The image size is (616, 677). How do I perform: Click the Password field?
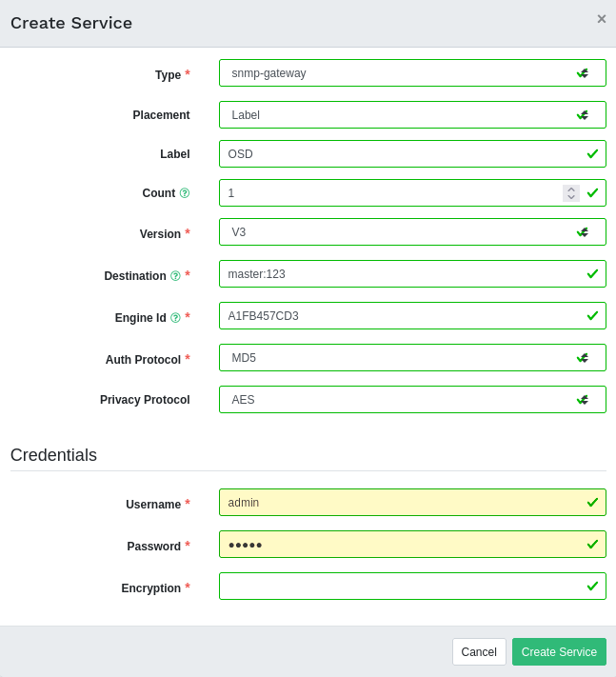(x=400, y=545)
